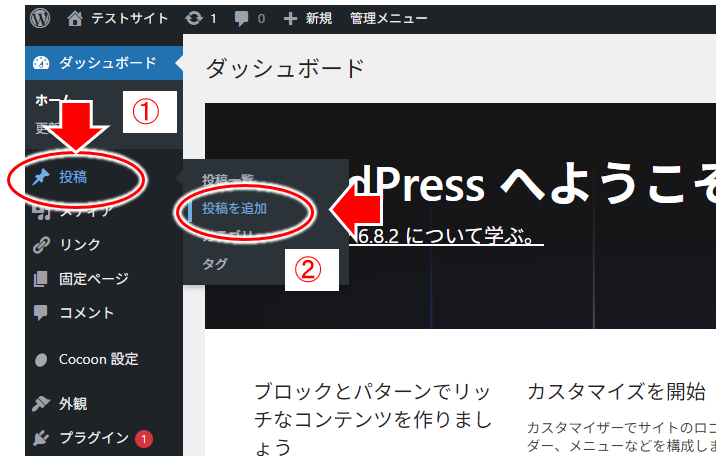Open プラグイン in the sidebar
Image resolution: width=716 pixels, height=456 pixels.
coord(95,438)
